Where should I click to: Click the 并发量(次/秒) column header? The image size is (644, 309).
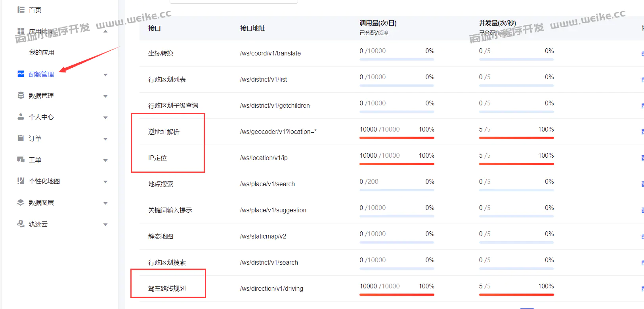click(x=497, y=23)
